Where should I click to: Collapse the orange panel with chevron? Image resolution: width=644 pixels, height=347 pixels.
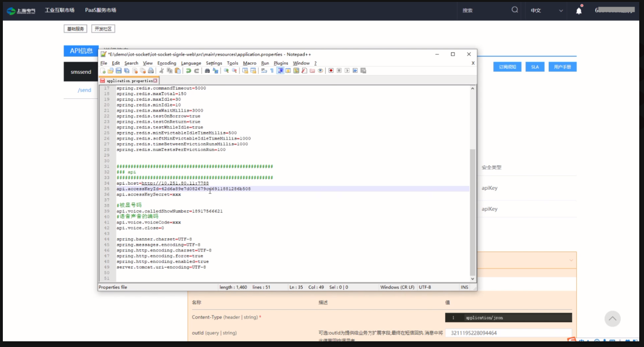[571, 260]
